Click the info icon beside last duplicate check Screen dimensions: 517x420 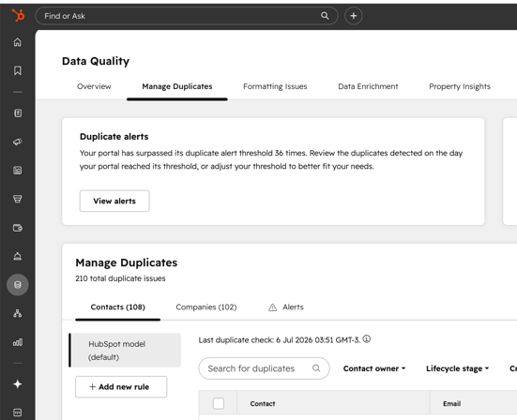pos(367,339)
